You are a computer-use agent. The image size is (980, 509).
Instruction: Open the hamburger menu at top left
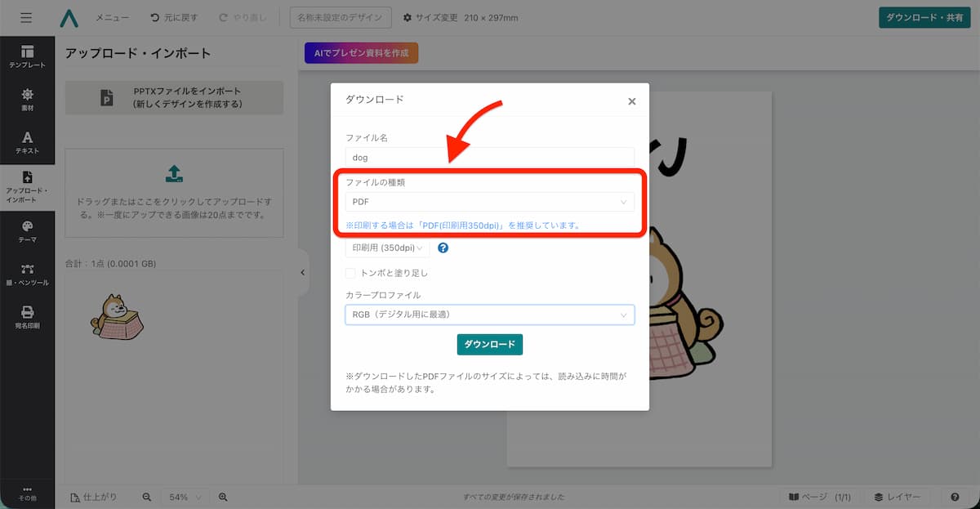(26, 18)
